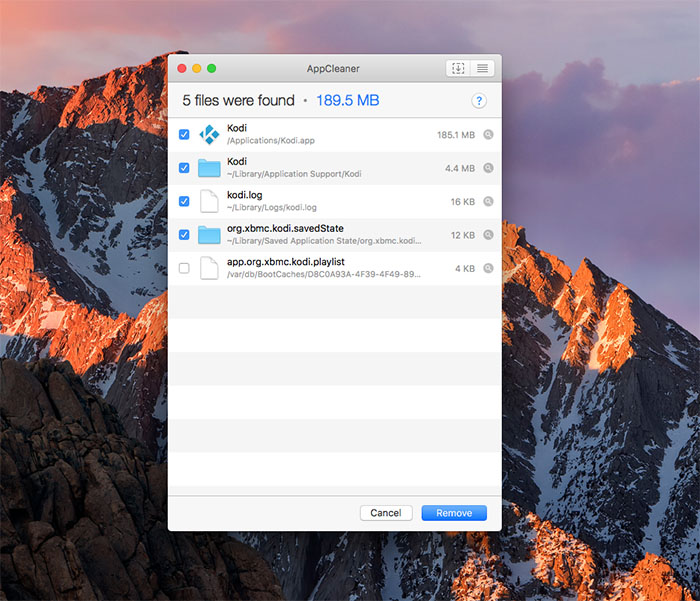Image resolution: width=700 pixels, height=601 pixels.
Task: Reveal org.xbmc.kodi.savedState with magnifier icon
Action: 488,235
